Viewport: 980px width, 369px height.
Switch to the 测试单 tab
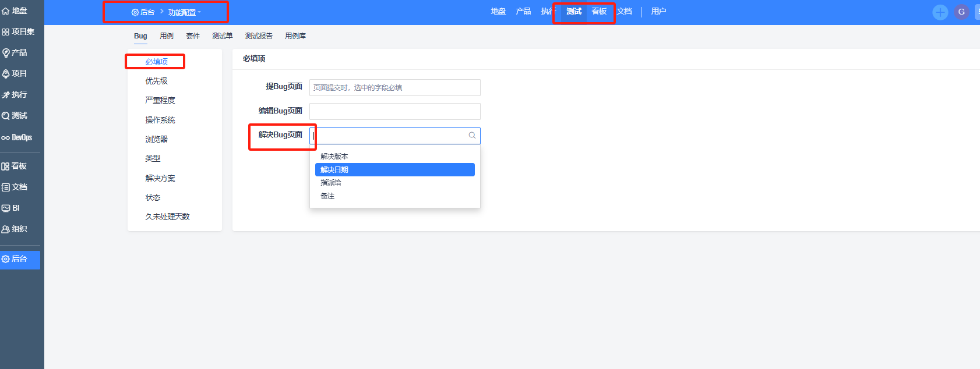click(x=223, y=36)
